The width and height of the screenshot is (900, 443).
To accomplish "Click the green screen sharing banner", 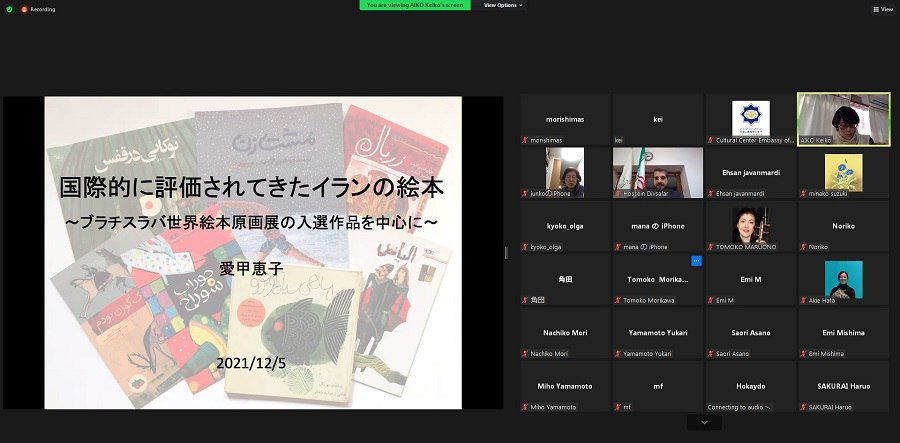I will coord(416,5).
